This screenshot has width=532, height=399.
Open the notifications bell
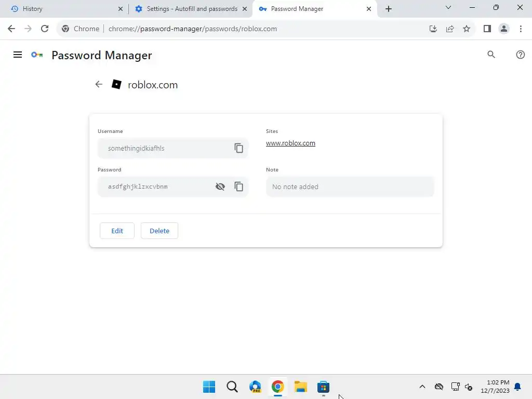[517, 387]
